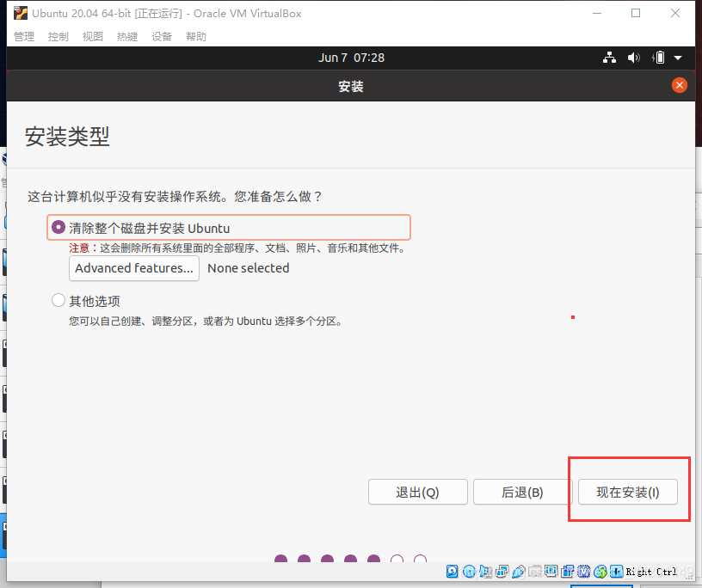Click the VirtualBox window title icon
This screenshot has height=588, width=702.
[20, 14]
